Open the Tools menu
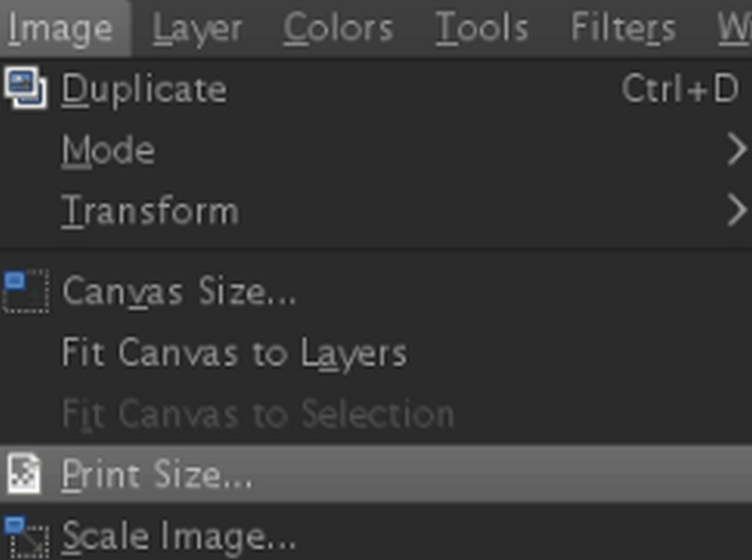The image size is (752, 560). point(482,28)
